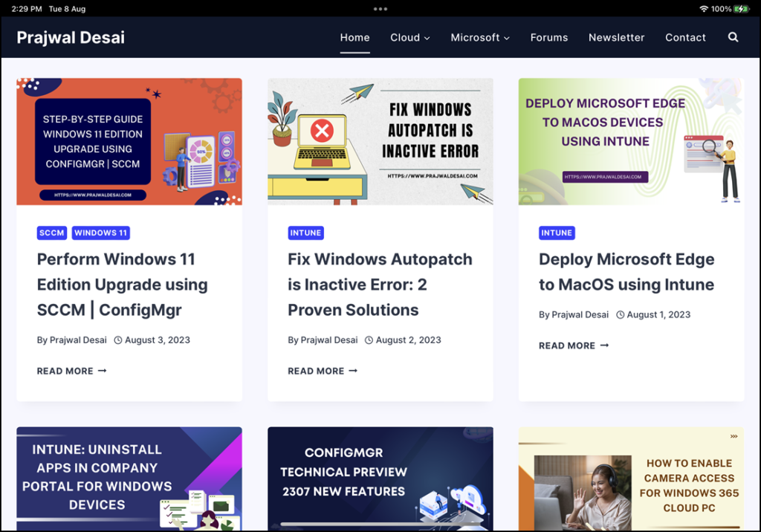Click the August 3, 2023 date text
Image resolution: width=761 pixels, height=532 pixels.
click(158, 340)
